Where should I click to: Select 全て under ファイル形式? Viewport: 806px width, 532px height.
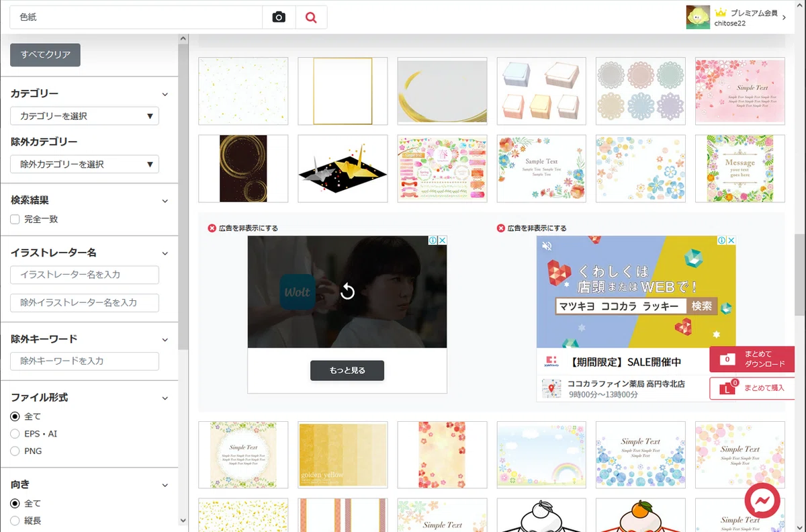[x=15, y=416]
